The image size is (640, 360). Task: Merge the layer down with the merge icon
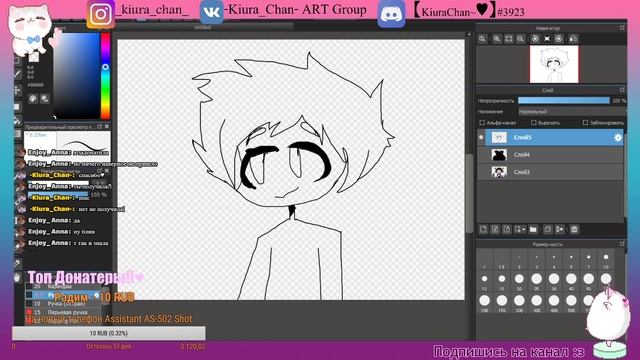tap(560, 229)
